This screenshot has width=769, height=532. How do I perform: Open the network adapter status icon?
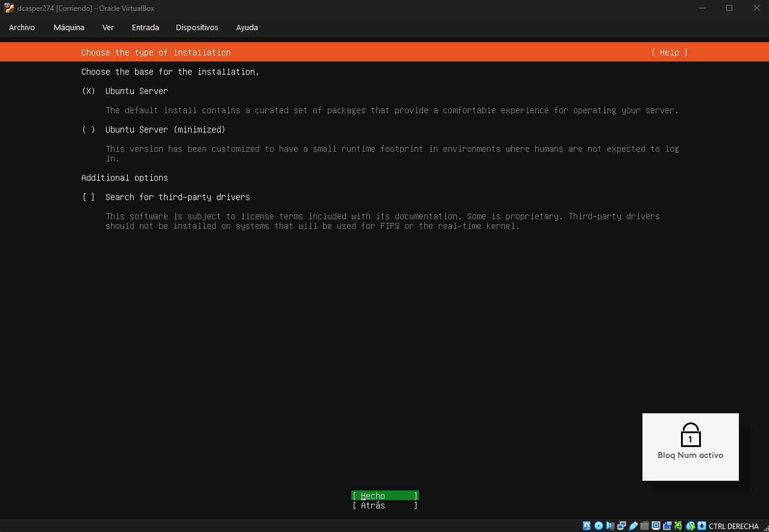(x=621, y=526)
